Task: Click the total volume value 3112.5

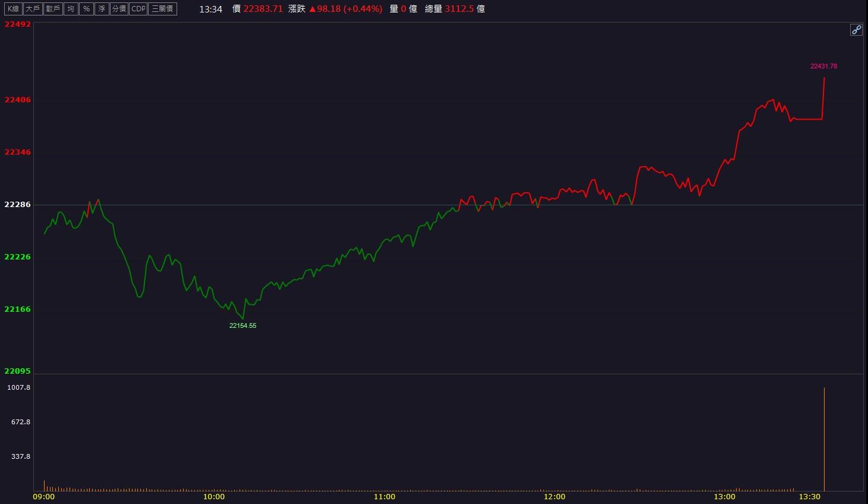Action: [x=459, y=9]
